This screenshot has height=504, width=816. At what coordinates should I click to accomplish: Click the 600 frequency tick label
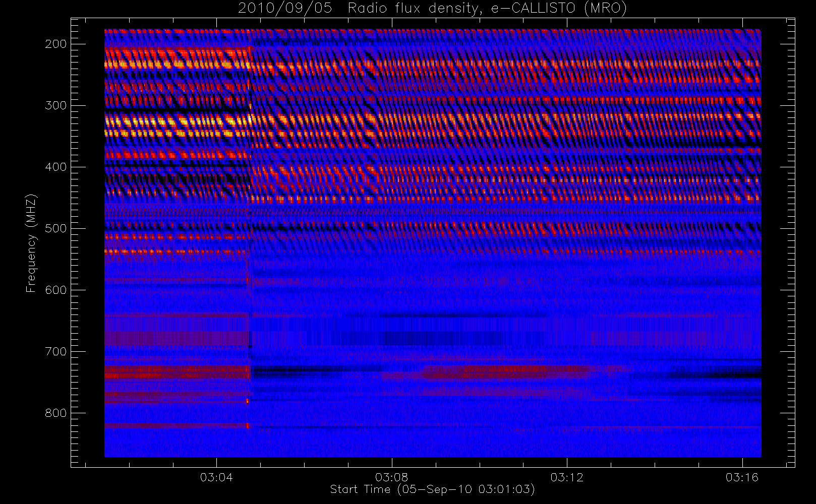(56, 290)
